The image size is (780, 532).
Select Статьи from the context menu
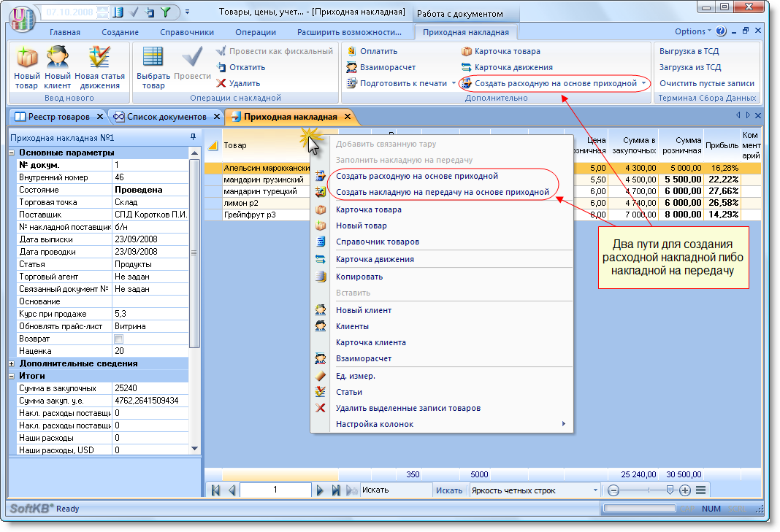[x=348, y=392]
